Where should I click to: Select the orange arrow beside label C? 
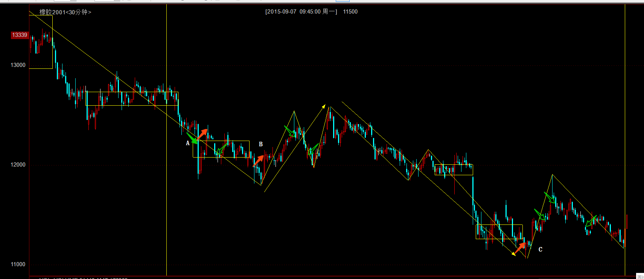point(520,248)
